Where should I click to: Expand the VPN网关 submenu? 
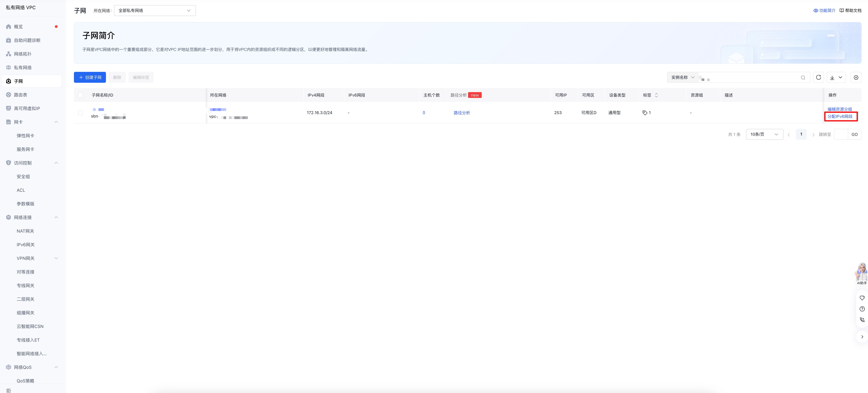click(x=56, y=258)
